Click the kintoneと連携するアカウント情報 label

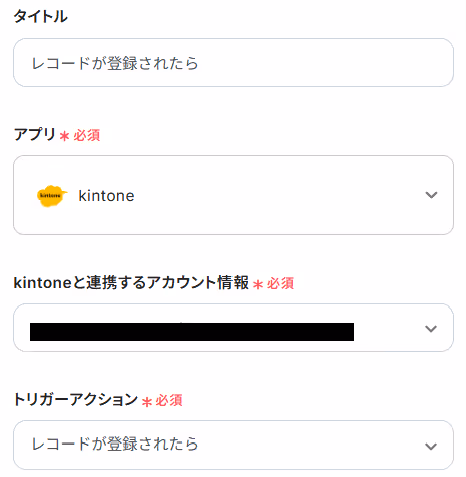tap(131, 283)
